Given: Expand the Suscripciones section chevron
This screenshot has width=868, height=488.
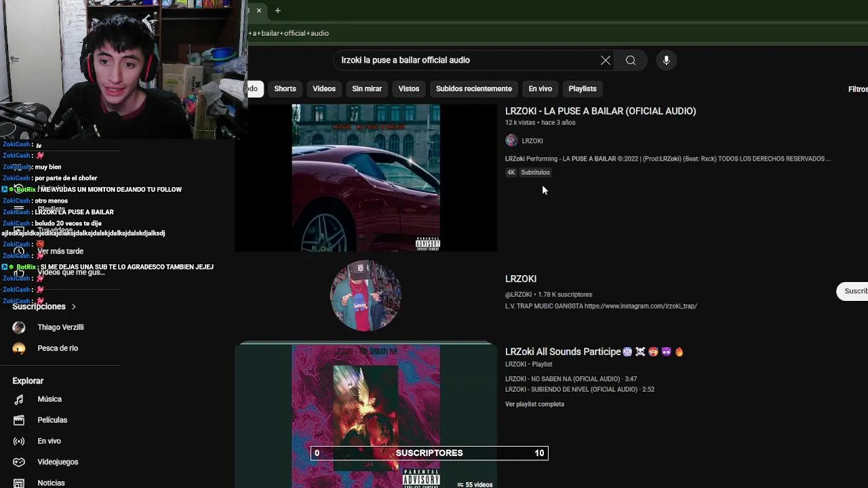Looking at the screenshot, I should tap(74, 307).
